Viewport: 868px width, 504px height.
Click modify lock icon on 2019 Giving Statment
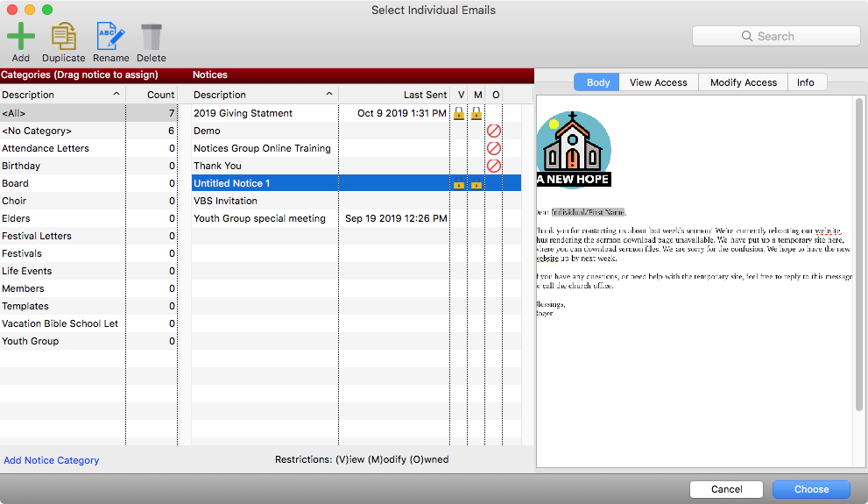[x=476, y=113]
